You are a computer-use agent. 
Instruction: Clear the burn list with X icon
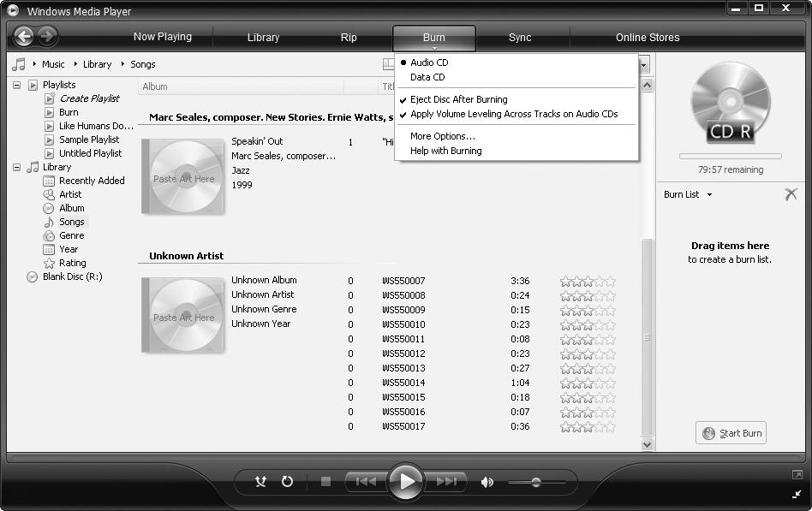791,194
